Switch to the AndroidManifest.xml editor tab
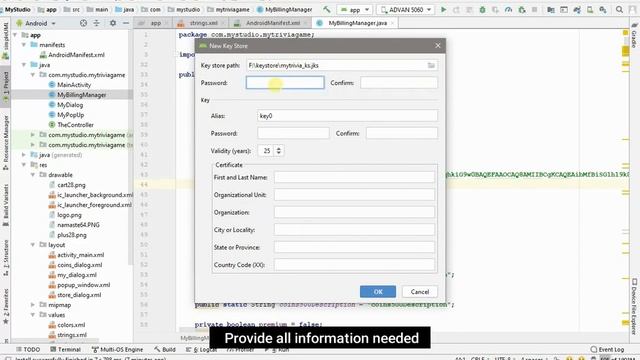The width and height of the screenshot is (640, 360). click(273, 23)
